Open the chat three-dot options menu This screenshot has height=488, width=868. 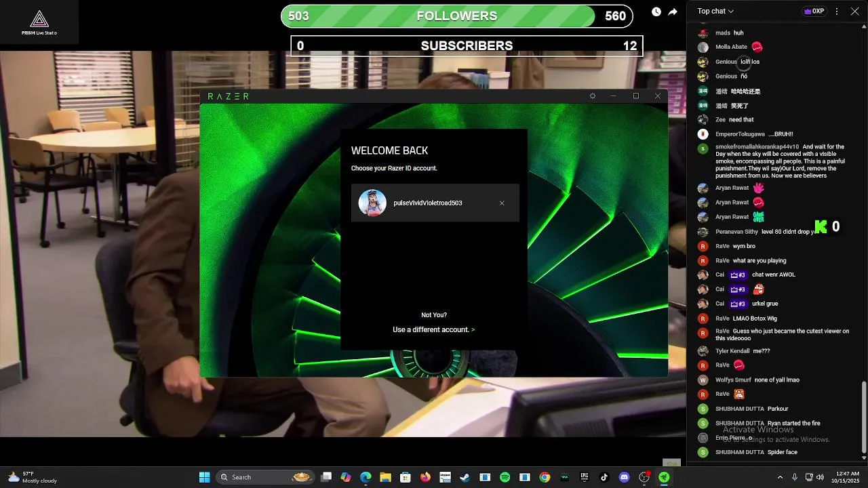[x=837, y=11]
